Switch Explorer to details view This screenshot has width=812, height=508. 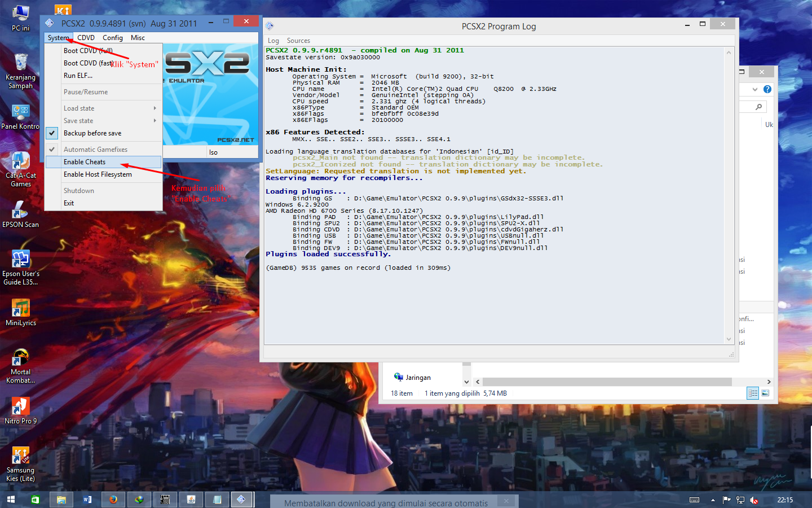(753, 393)
